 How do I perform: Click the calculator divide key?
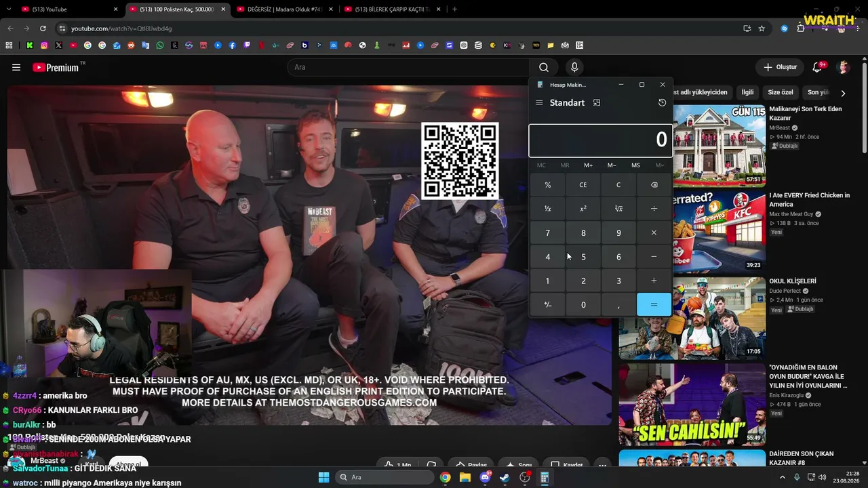click(x=654, y=209)
